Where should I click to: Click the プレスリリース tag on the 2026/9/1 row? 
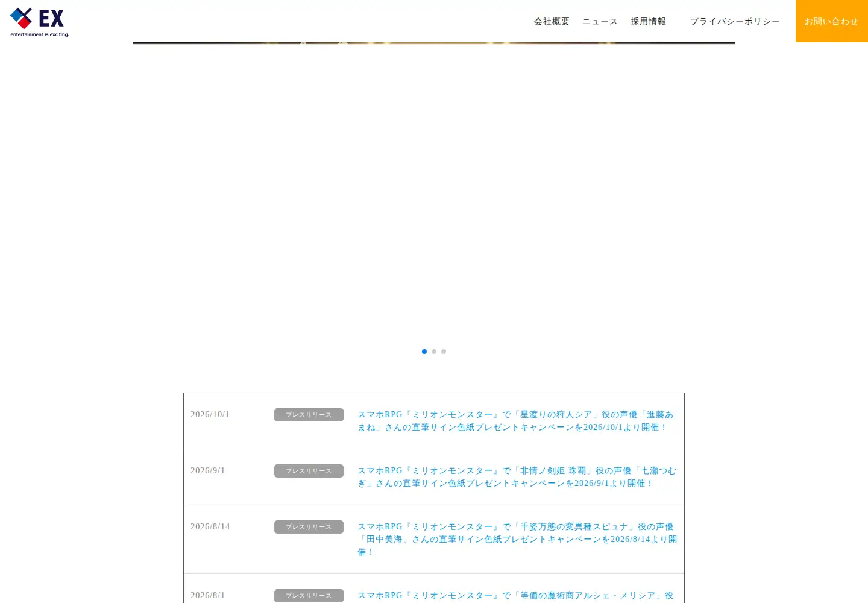(309, 471)
